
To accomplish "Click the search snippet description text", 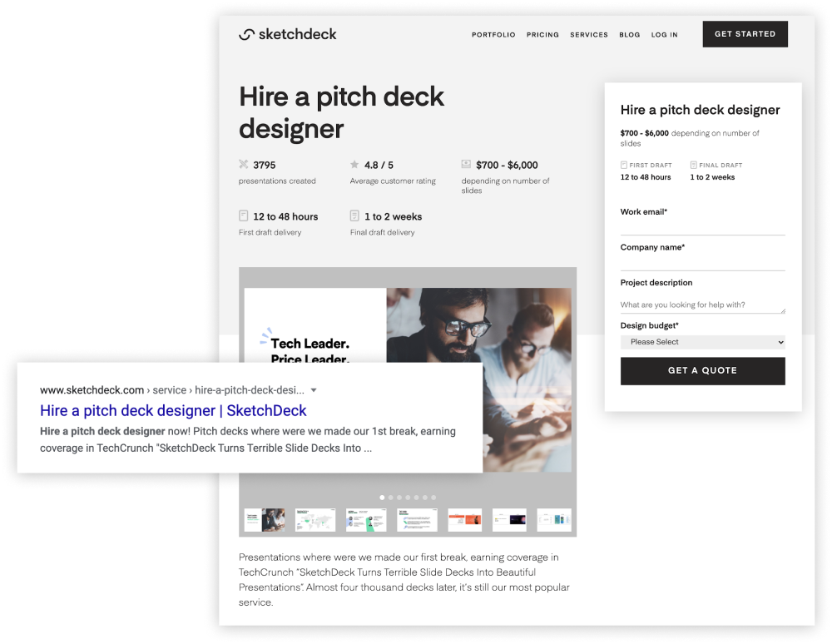I will pyautogui.click(x=248, y=440).
